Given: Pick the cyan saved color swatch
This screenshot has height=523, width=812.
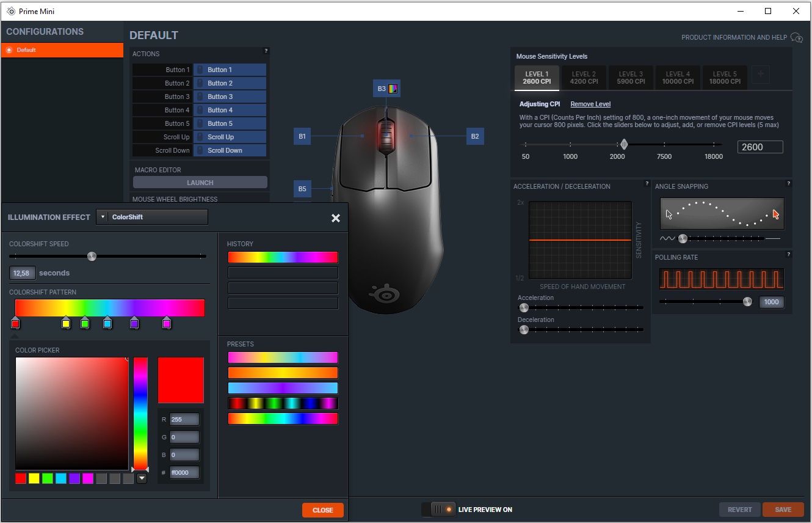Looking at the screenshot, I should pyautogui.click(x=61, y=478).
